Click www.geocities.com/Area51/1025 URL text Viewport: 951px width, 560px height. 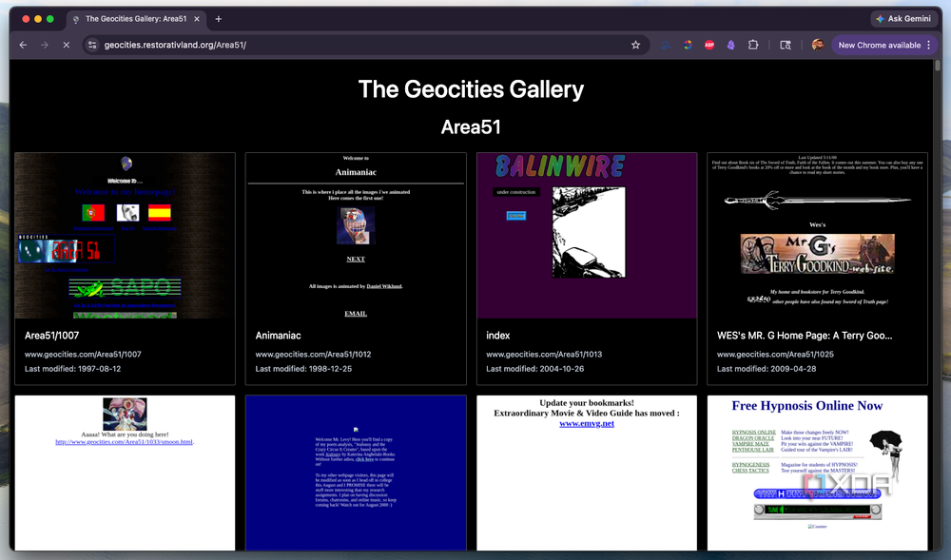pyautogui.click(x=775, y=354)
